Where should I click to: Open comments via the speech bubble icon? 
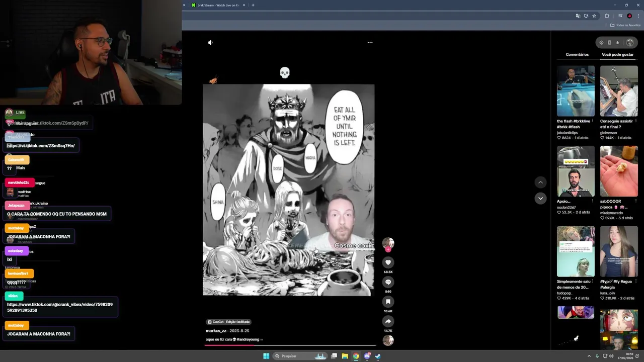388,282
